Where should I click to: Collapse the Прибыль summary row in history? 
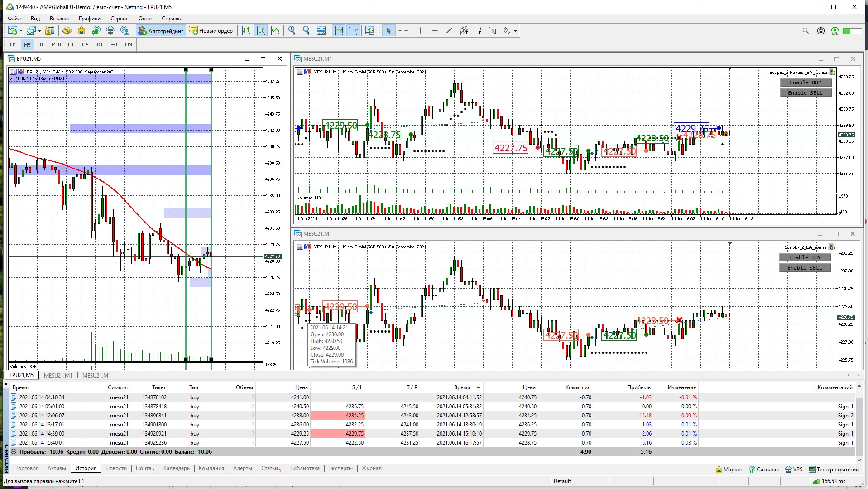point(14,452)
